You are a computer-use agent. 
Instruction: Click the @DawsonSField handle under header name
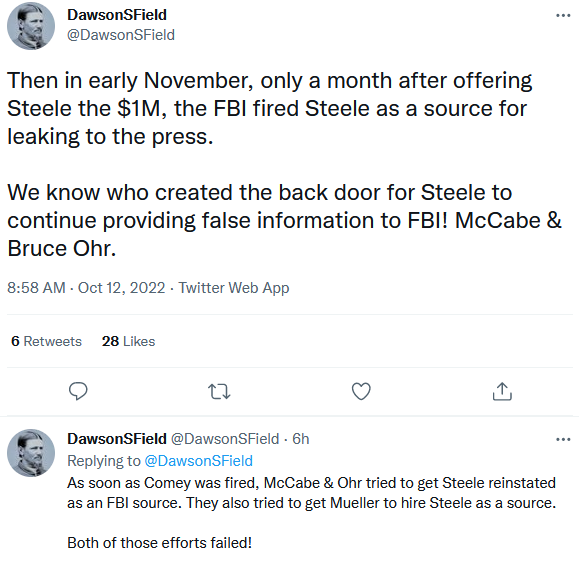click(x=121, y=35)
